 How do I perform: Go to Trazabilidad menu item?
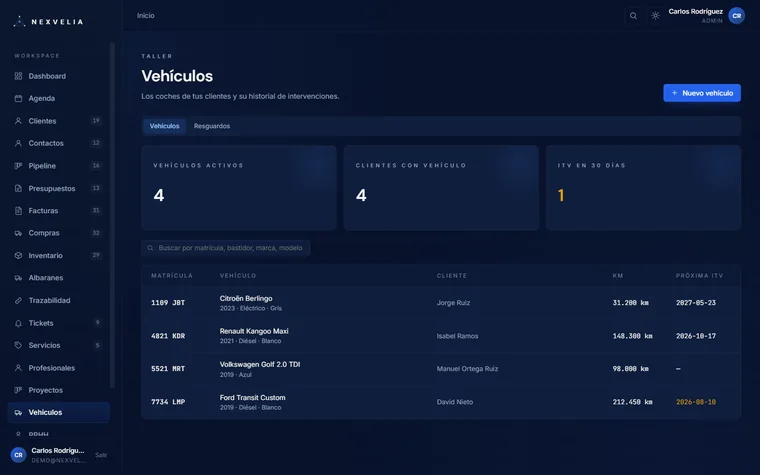59,301
